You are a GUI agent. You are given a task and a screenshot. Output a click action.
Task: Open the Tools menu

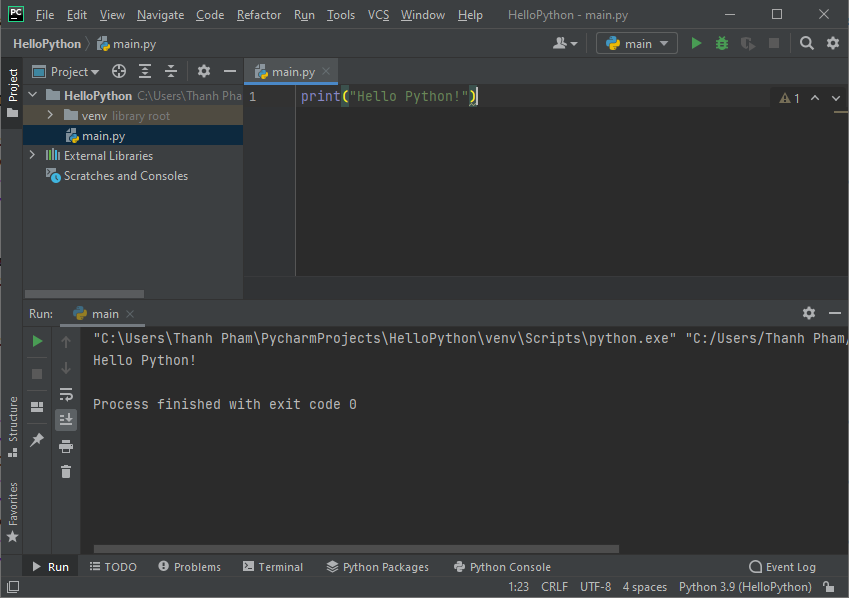click(341, 15)
